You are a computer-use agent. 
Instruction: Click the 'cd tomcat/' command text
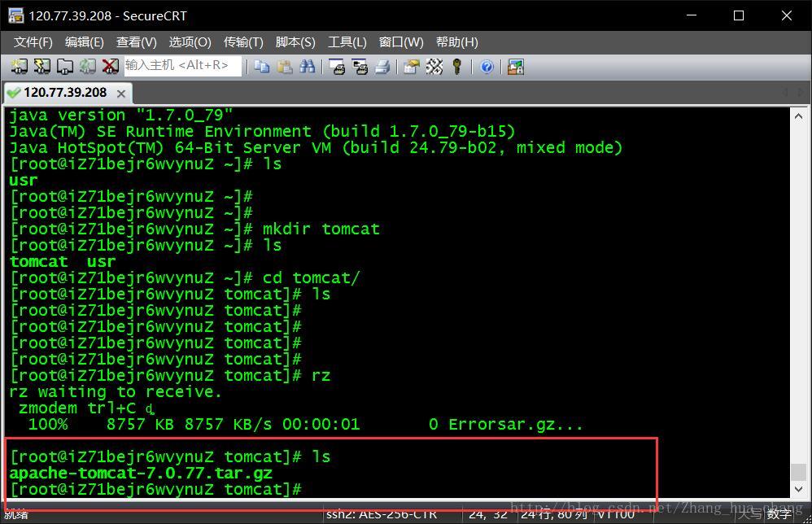tap(311, 277)
